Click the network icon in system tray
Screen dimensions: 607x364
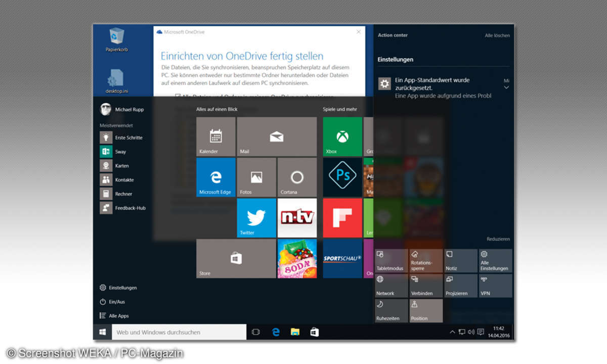pyautogui.click(x=462, y=332)
